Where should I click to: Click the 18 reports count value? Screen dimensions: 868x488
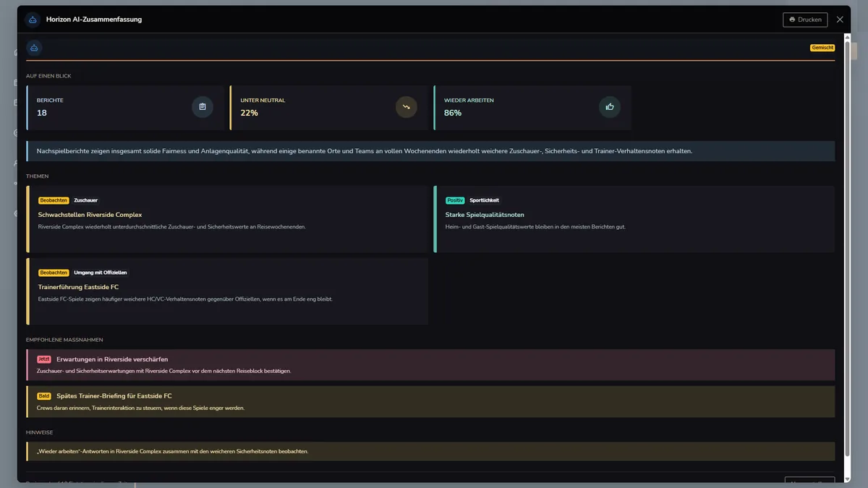tap(42, 113)
